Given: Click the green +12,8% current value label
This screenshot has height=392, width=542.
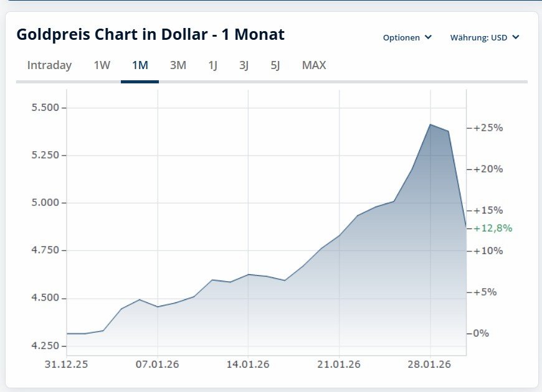Looking at the screenshot, I should coord(493,228).
